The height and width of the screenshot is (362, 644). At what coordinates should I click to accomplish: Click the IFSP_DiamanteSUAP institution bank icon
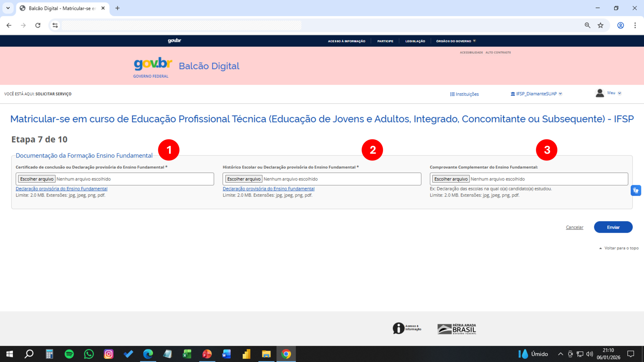(513, 93)
